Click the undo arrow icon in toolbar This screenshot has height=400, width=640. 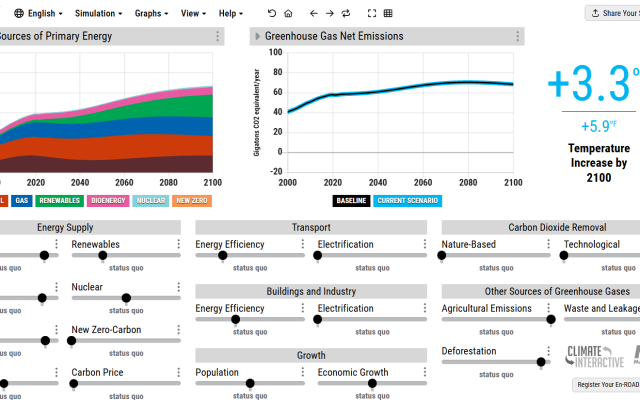272,13
